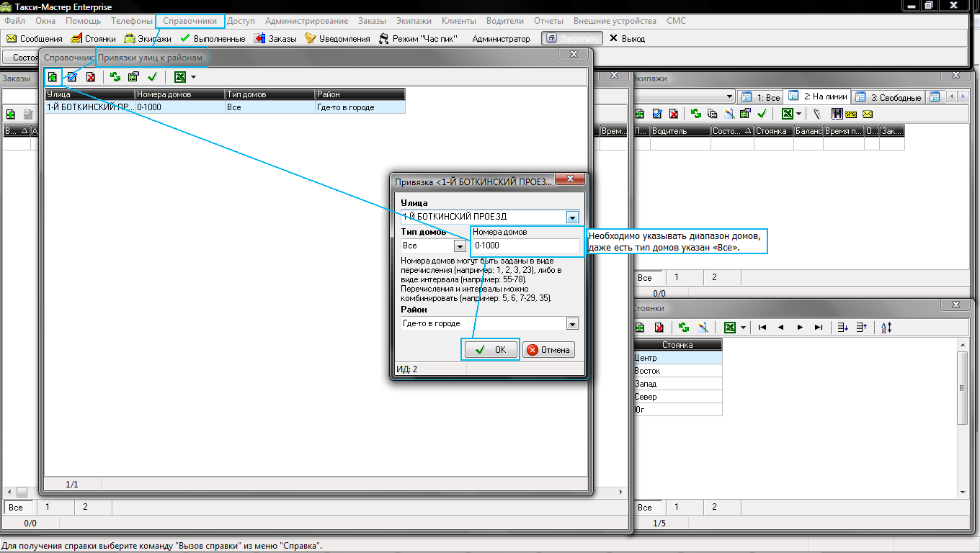Confirm the binding with OK button

point(490,350)
